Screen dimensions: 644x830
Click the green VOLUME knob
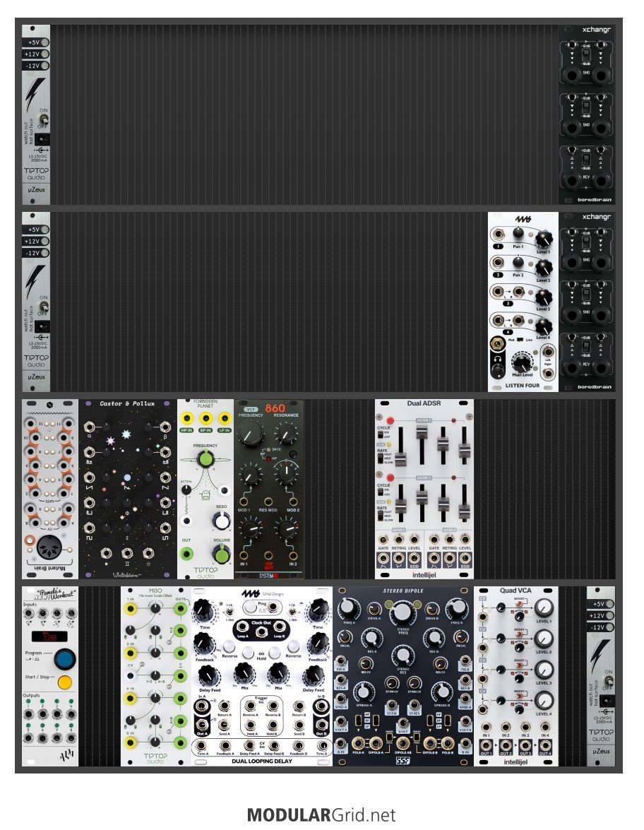coord(222,555)
